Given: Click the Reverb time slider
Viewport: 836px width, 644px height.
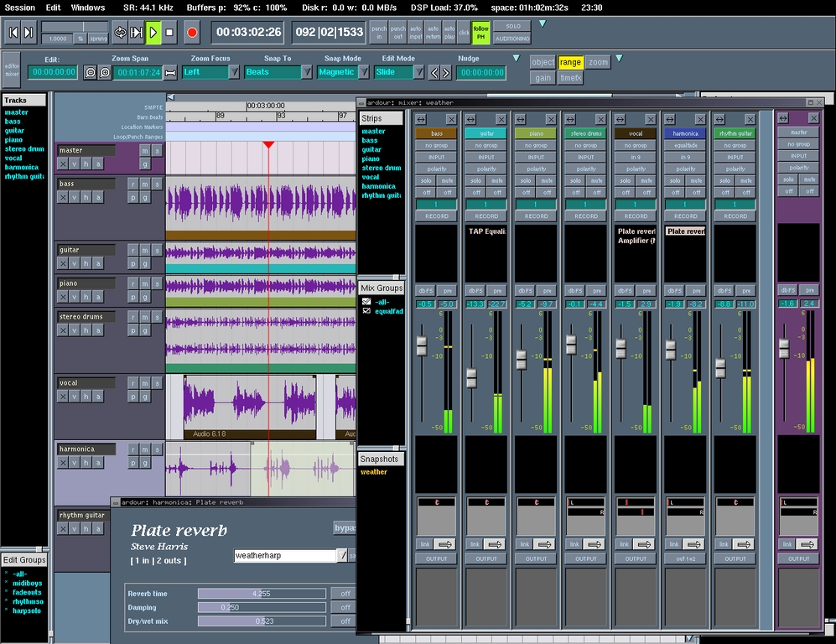Looking at the screenshot, I should [x=262, y=594].
